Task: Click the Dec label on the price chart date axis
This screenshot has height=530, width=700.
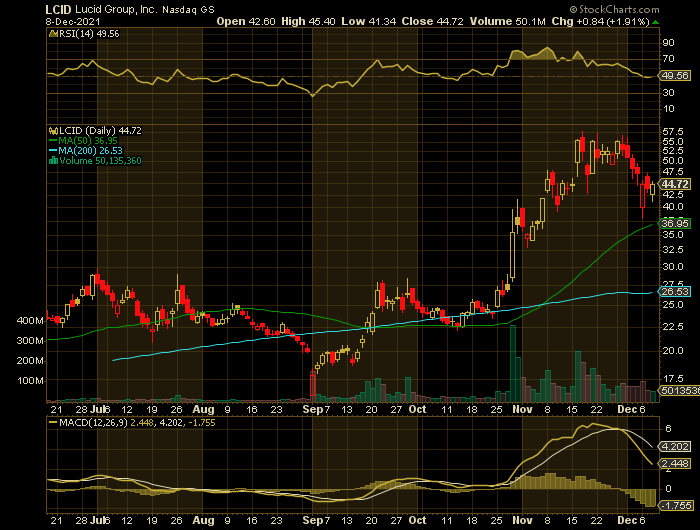Action: pos(627,409)
